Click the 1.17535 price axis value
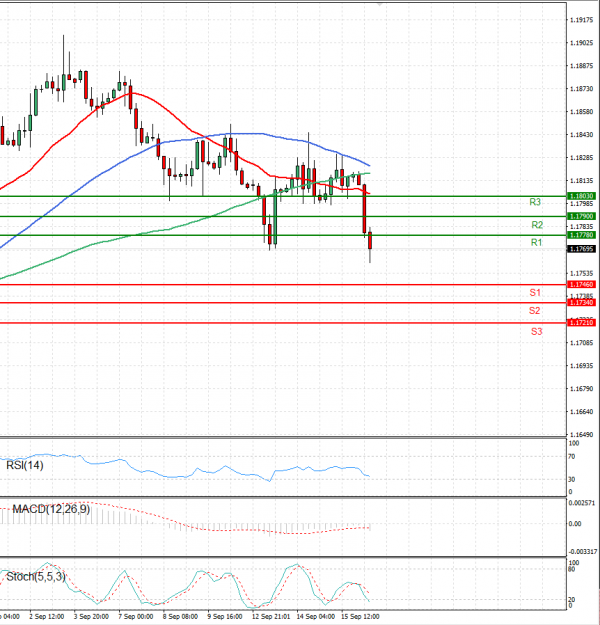Image resolution: width=600 pixels, height=625 pixels. [581, 273]
